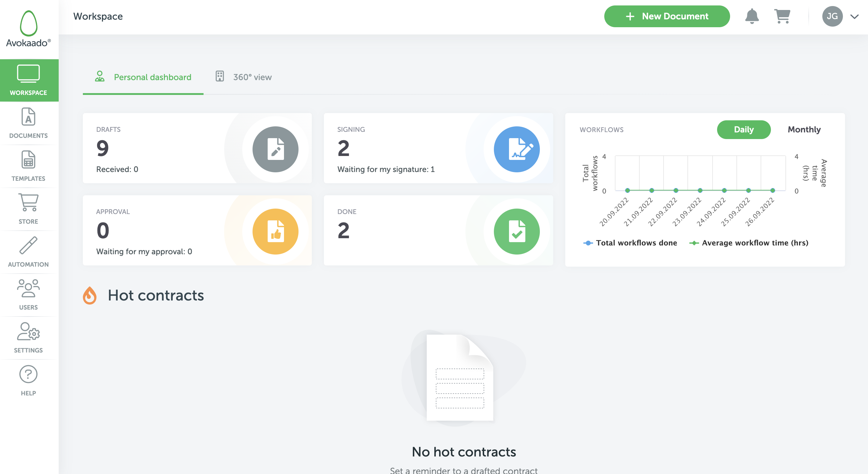The width and height of the screenshot is (868, 474).
Task: Toggle Average workflow time legend series
Action: 749,243
